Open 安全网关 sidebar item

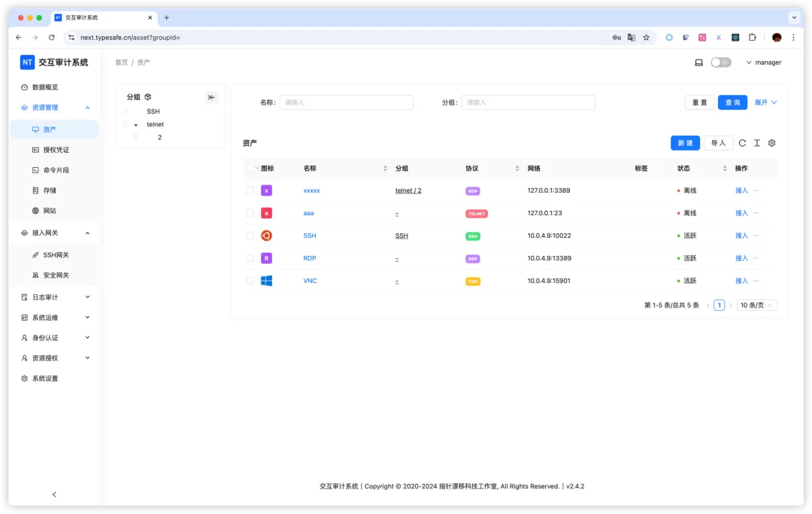(56, 275)
